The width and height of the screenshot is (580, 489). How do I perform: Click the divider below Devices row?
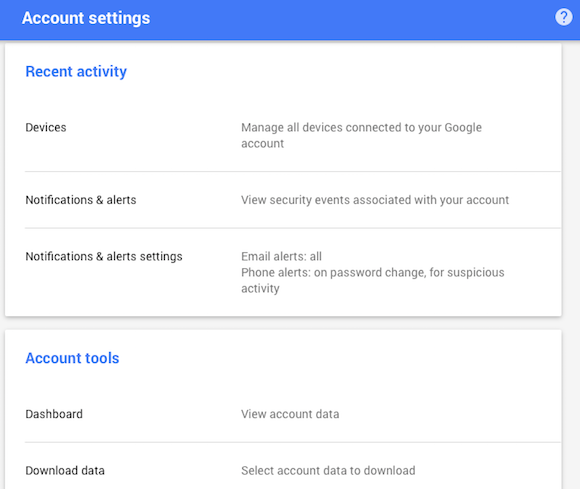pos(293,172)
